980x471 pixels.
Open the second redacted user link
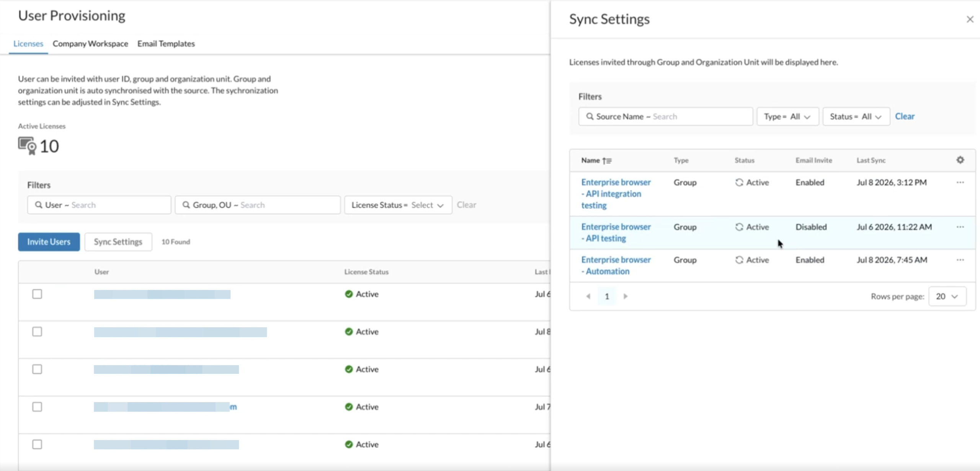coord(180,332)
